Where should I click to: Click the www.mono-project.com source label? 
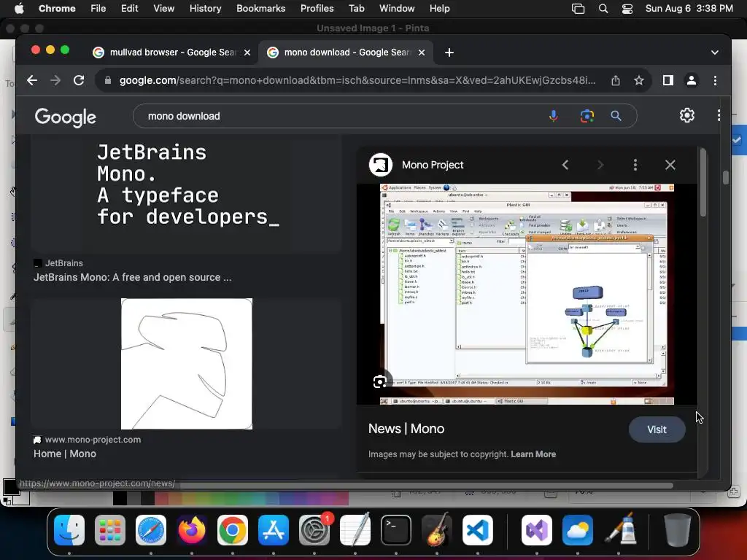93,440
